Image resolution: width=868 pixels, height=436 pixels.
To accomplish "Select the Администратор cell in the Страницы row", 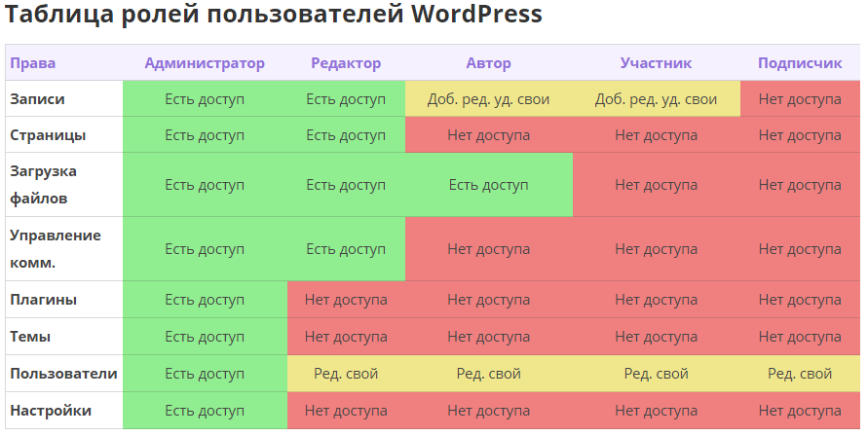I will click(205, 135).
